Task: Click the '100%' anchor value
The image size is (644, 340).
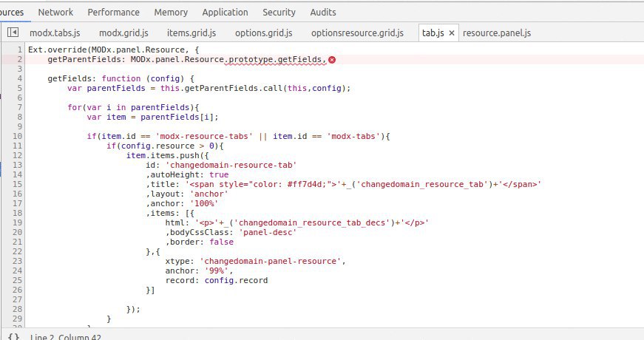Action: click(204, 204)
